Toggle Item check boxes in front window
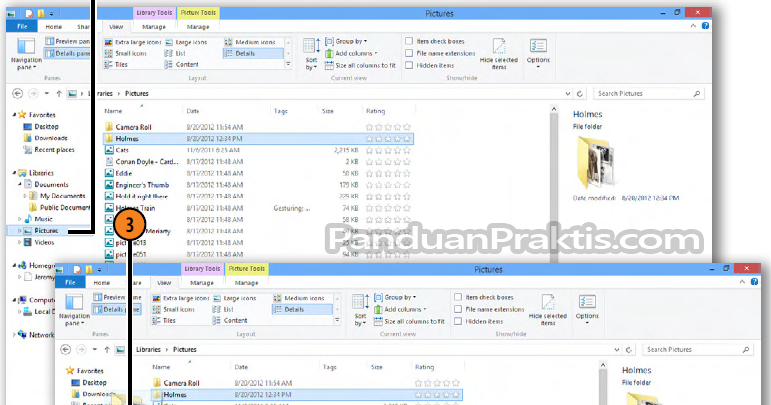 458,297
